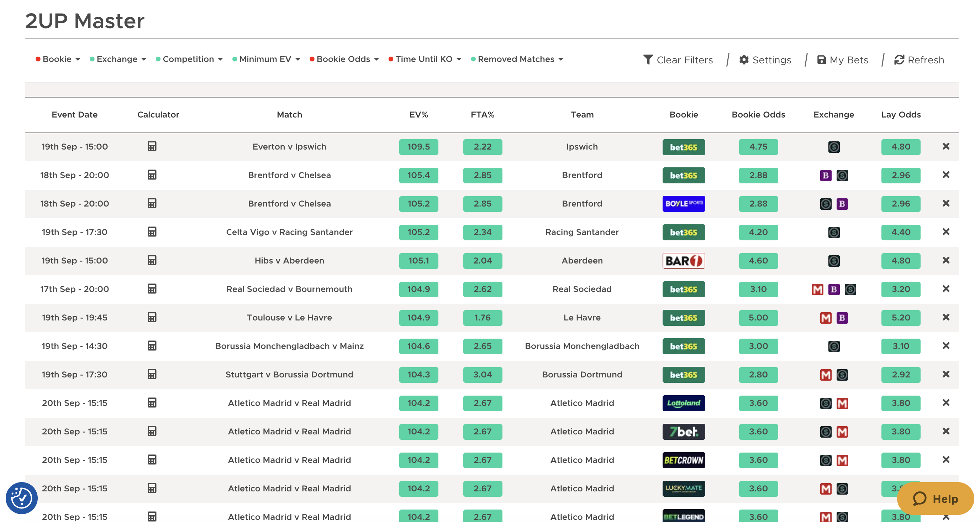980x522 pixels.
Task: Click lay odds 4.40 for Racing Santander
Action: coord(901,232)
